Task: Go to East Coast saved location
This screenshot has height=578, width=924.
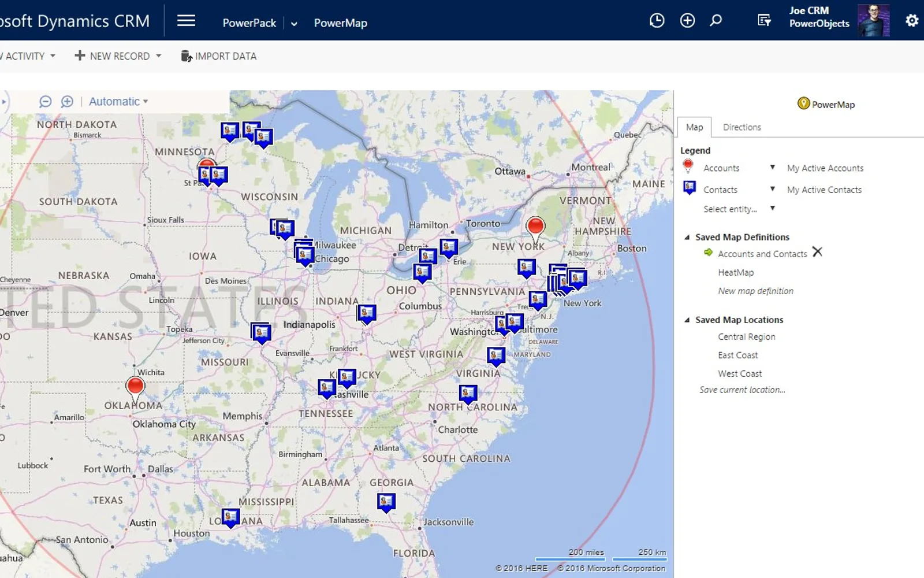Action: click(737, 355)
